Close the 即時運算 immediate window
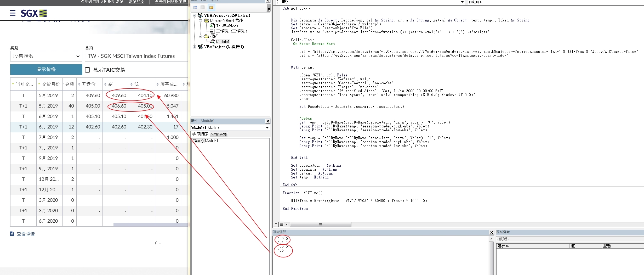The width and height of the screenshot is (644, 275). (492, 232)
